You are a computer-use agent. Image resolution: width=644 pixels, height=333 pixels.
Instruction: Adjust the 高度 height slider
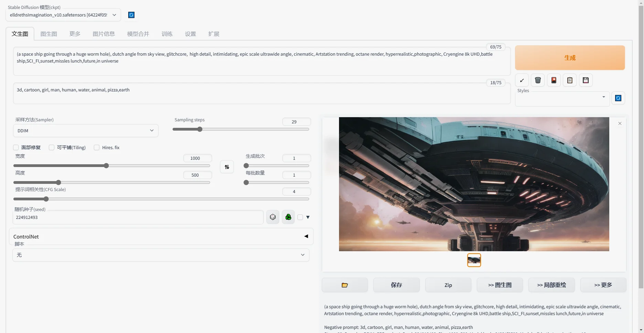[111, 182]
